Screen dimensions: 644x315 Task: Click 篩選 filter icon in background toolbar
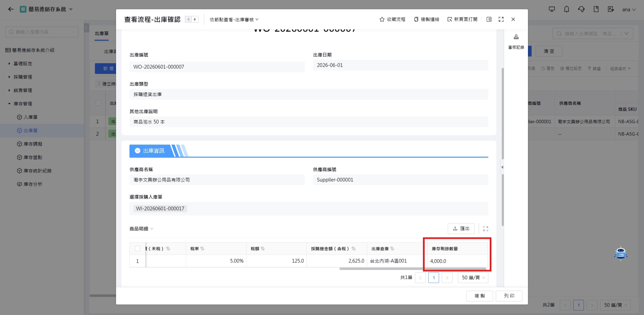pyautogui.click(x=594, y=69)
